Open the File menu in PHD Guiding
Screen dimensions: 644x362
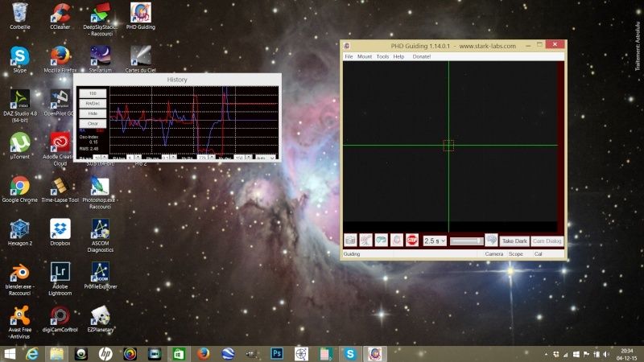point(349,56)
